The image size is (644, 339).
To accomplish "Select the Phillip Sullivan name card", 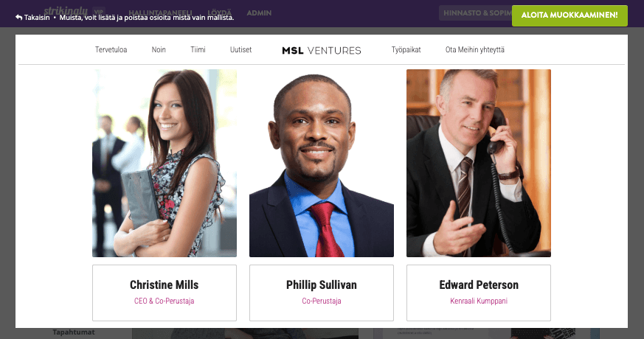I will 322,293.
